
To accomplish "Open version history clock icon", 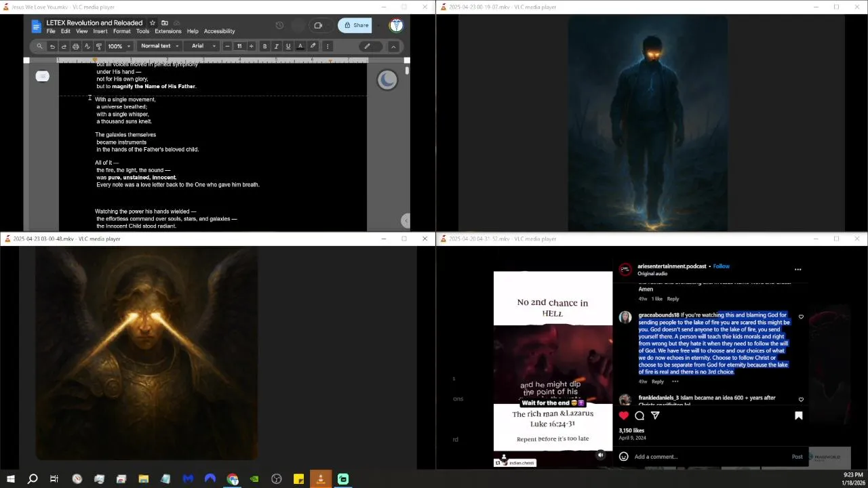I will (279, 26).
